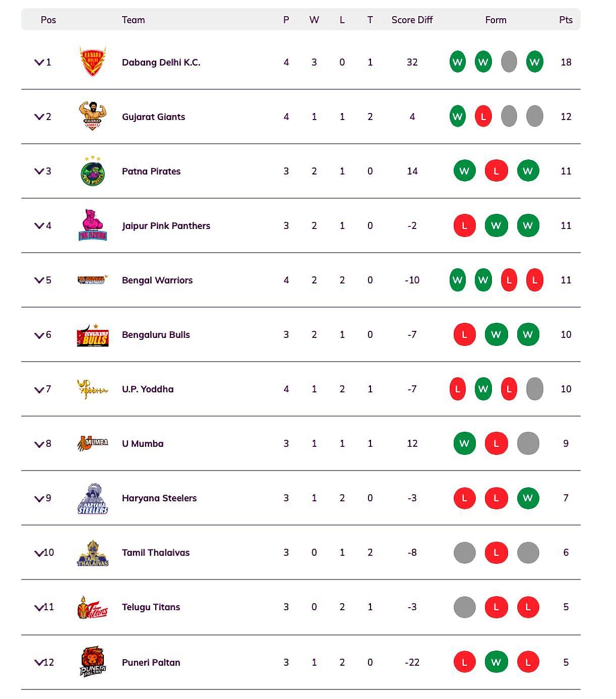Expand the Bengal Warriors row chevron
Screen dimensions: 616x699
[39, 280]
